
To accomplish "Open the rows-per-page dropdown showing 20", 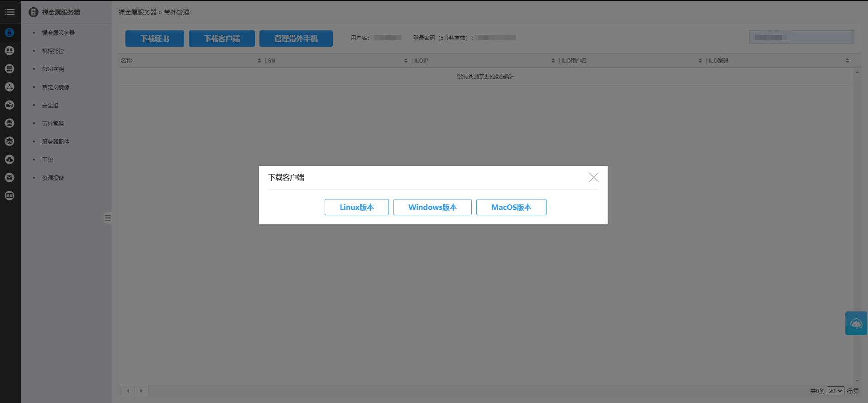I will [x=835, y=391].
